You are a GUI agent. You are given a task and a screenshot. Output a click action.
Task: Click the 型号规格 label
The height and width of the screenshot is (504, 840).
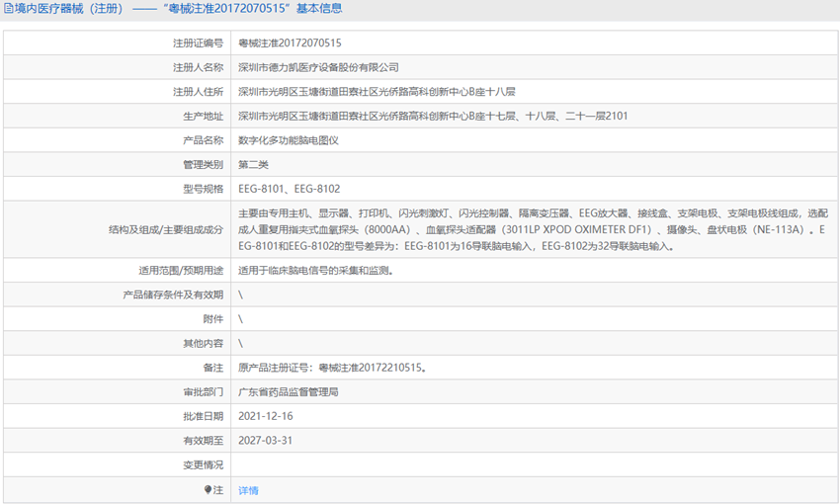point(203,189)
